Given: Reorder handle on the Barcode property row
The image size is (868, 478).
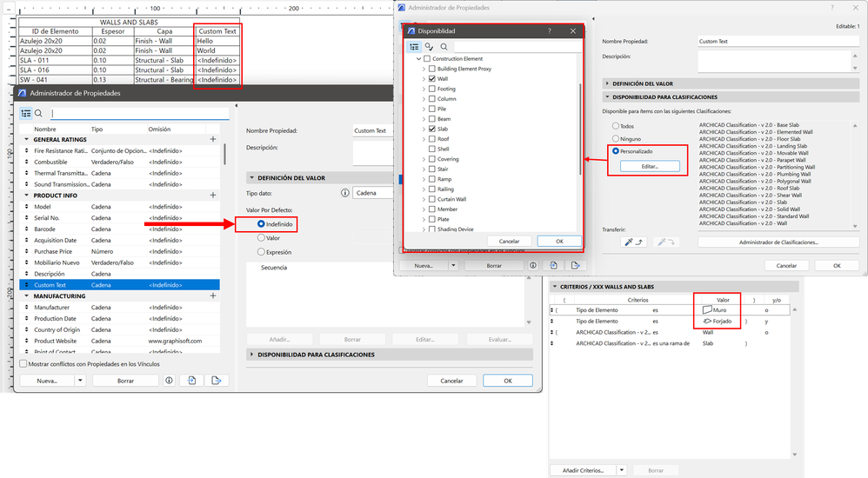Looking at the screenshot, I should (x=27, y=229).
